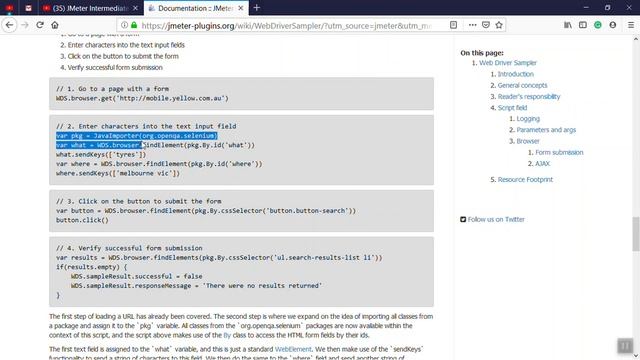Open Reader's responsibility link
The image size is (640, 360).
click(529, 96)
